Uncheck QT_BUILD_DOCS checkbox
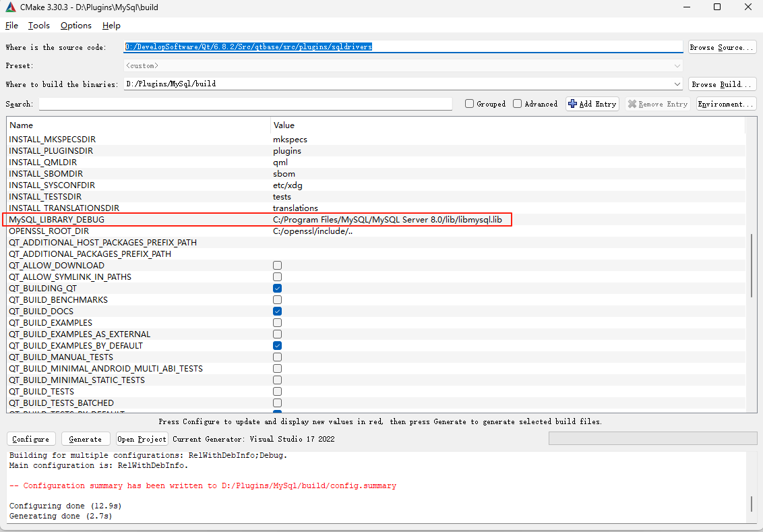763x532 pixels. tap(278, 312)
